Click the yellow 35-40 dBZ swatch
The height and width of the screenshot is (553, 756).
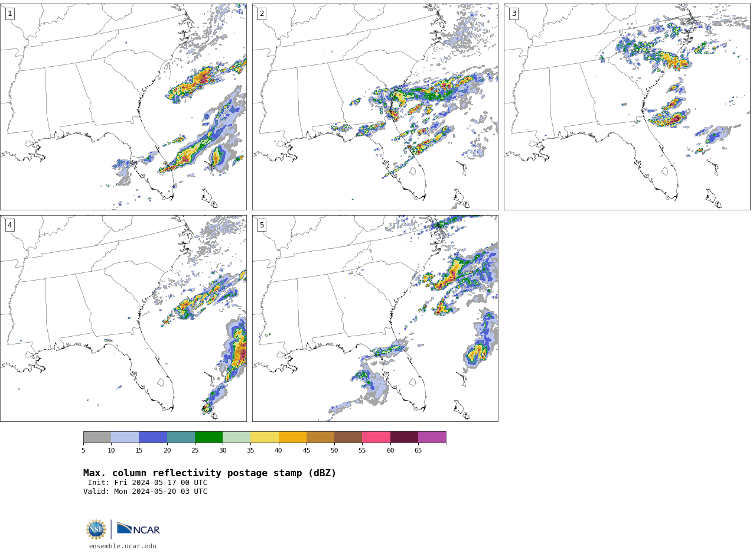point(265,437)
